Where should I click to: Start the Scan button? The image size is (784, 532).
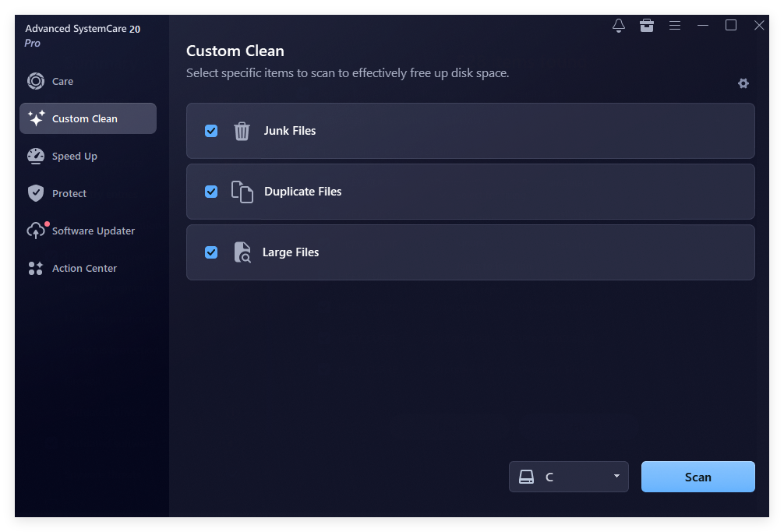point(697,477)
